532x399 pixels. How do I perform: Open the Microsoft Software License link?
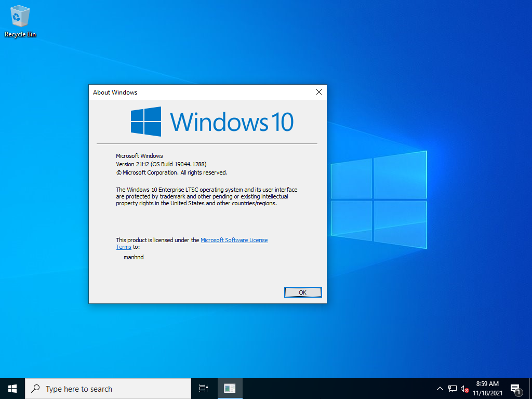click(234, 240)
